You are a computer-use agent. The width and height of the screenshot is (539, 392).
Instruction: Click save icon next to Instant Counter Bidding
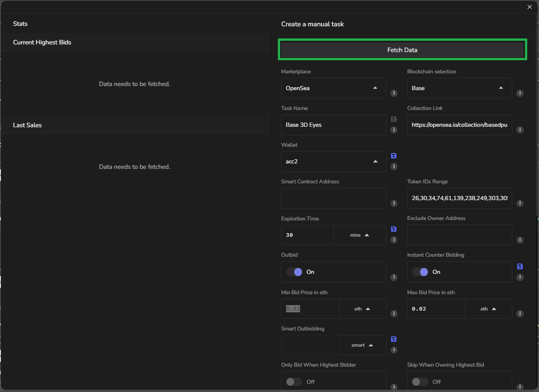520,266
